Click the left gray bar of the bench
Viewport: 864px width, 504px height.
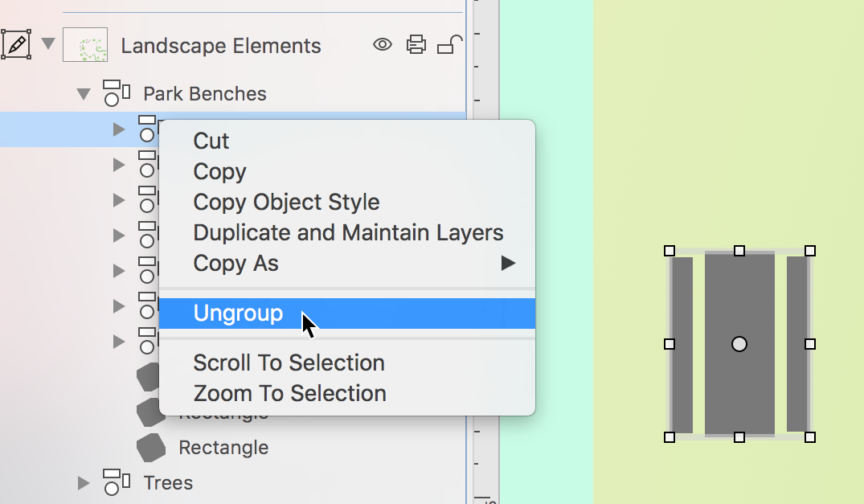point(682,345)
